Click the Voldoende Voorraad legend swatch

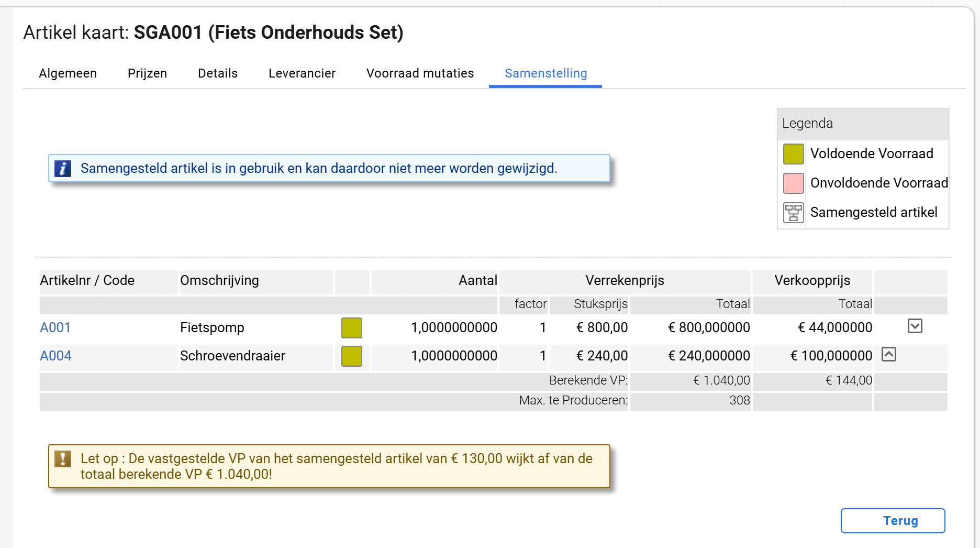(x=793, y=154)
